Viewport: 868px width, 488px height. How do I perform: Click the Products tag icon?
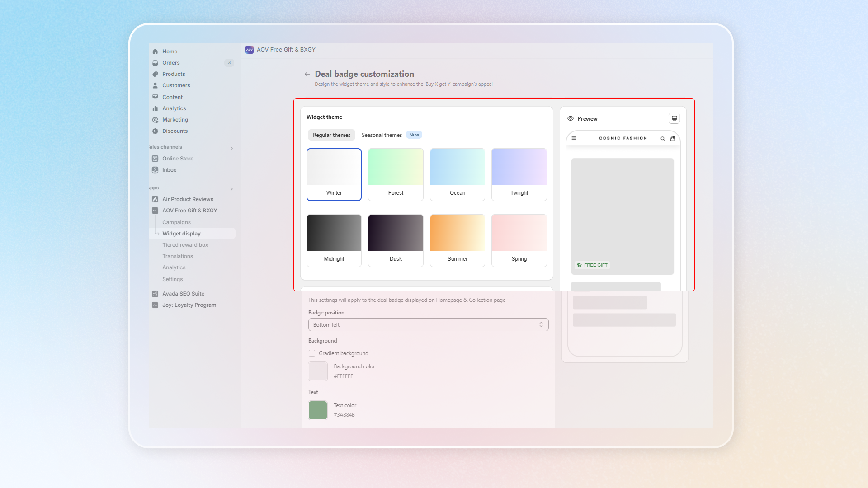pyautogui.click(x=155, y=74)
